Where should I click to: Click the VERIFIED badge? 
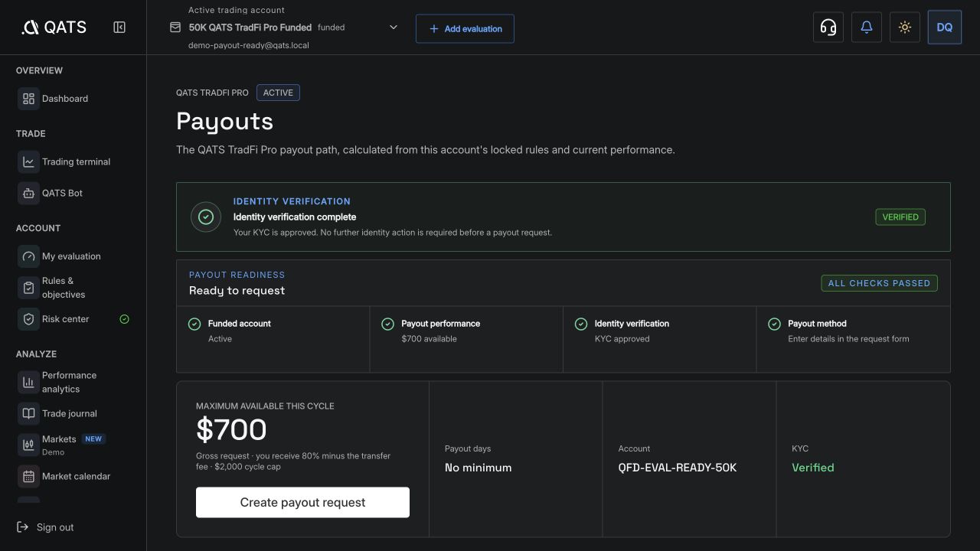coord(900,217)
